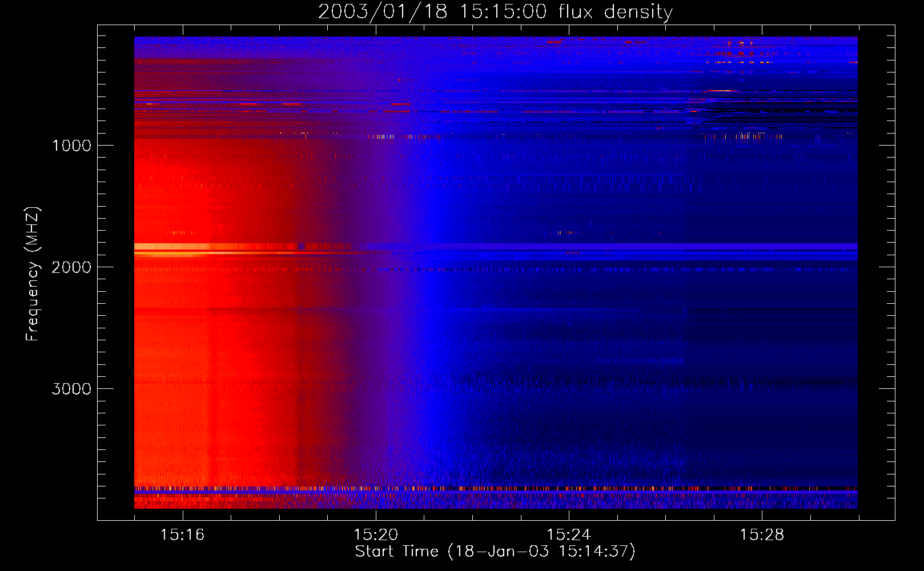Click the 3000 frequency tick label
Screen dimensions: 924x571
(72, 389)
